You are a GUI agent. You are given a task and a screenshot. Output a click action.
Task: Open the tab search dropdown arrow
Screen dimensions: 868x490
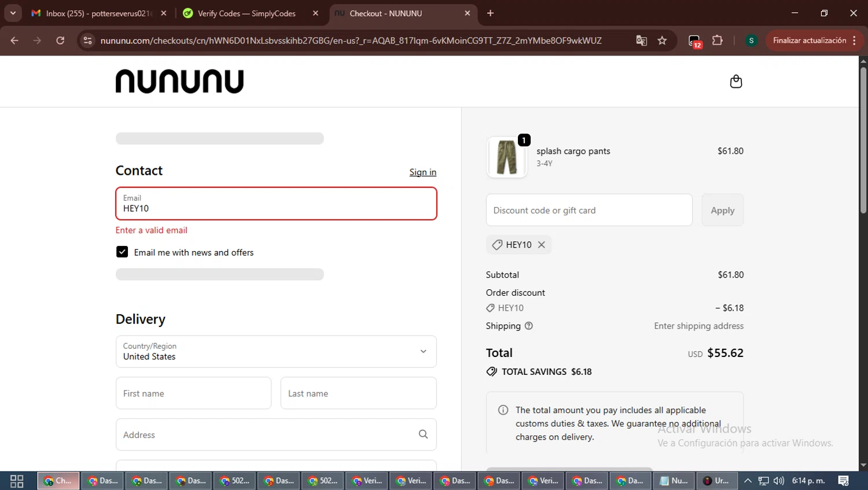tap(13, 13)
